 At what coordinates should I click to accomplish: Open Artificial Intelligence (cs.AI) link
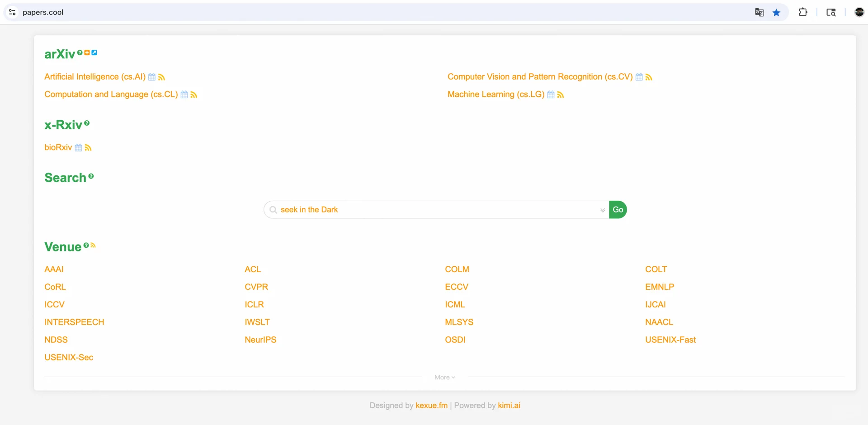[95, 77]
